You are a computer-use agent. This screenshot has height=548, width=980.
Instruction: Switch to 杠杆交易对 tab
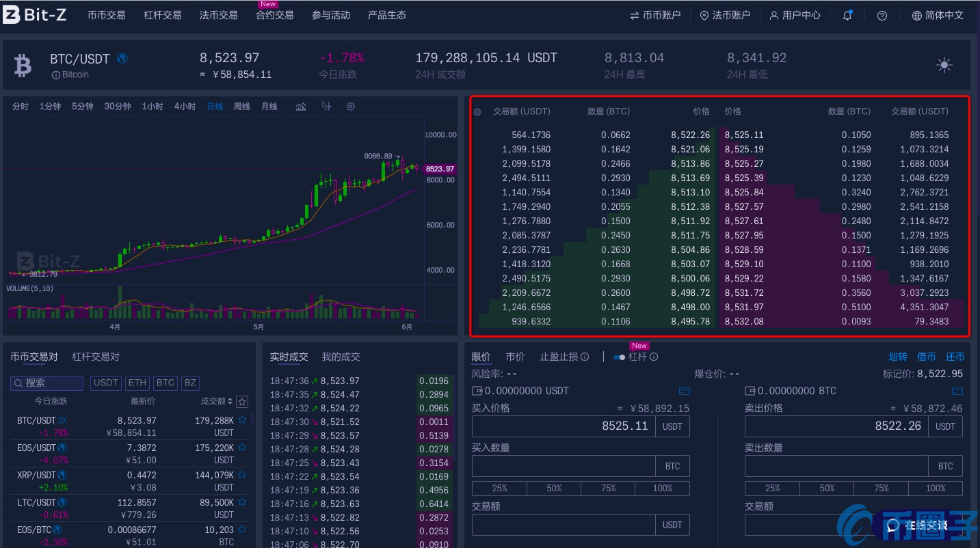coord(96,357)
